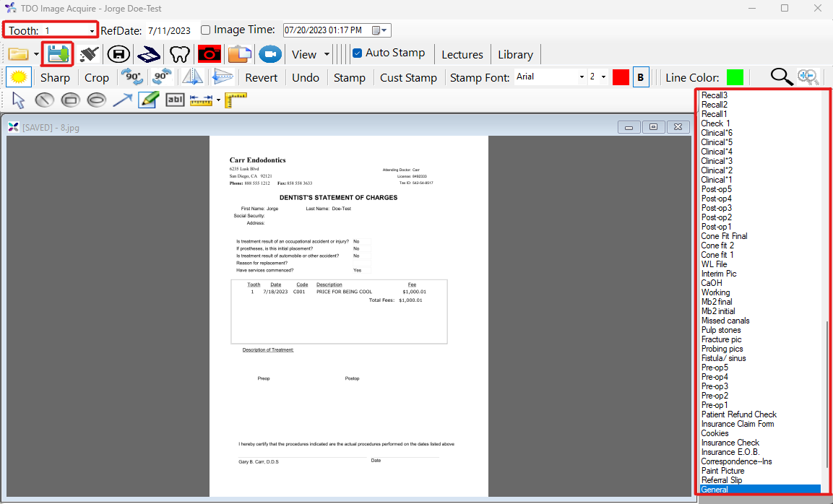Image resolution: width=833 pixels, height=504 pixels.
Task: Click the save image icon with green arrow
Action: (58, 54)
